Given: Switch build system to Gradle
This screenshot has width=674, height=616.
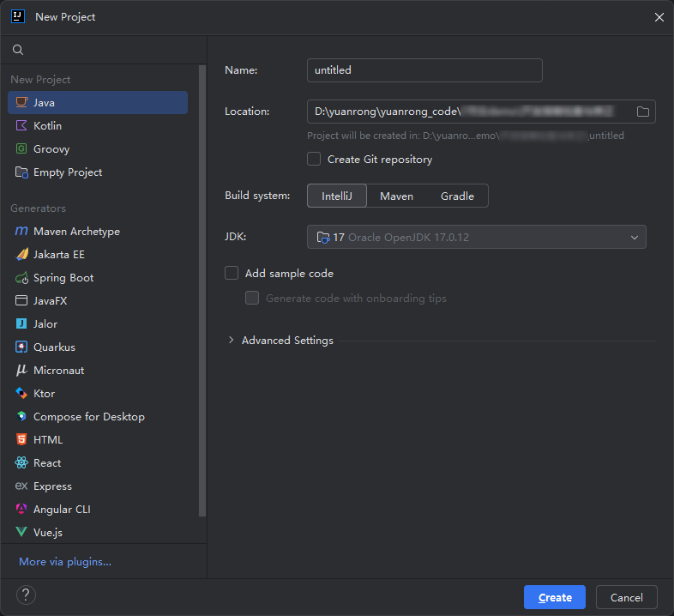Looking at the screenshot, I should pos(457,196).
